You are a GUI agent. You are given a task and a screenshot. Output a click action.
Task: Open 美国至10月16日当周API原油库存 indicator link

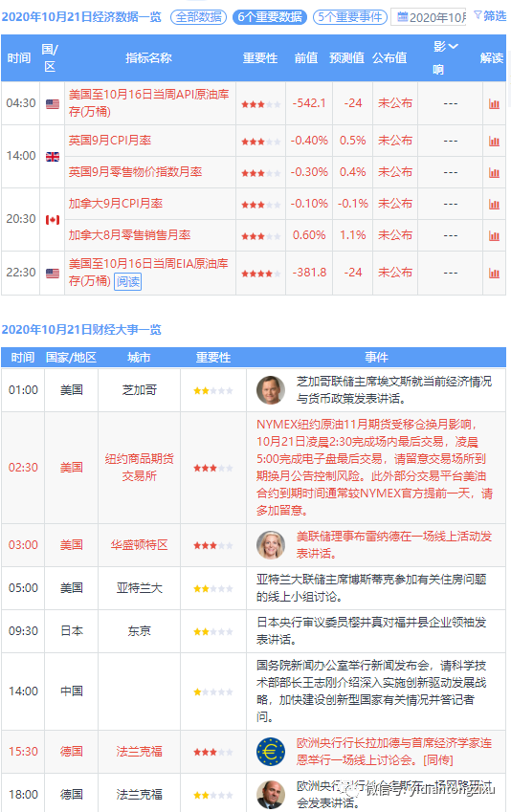(148, 102)
